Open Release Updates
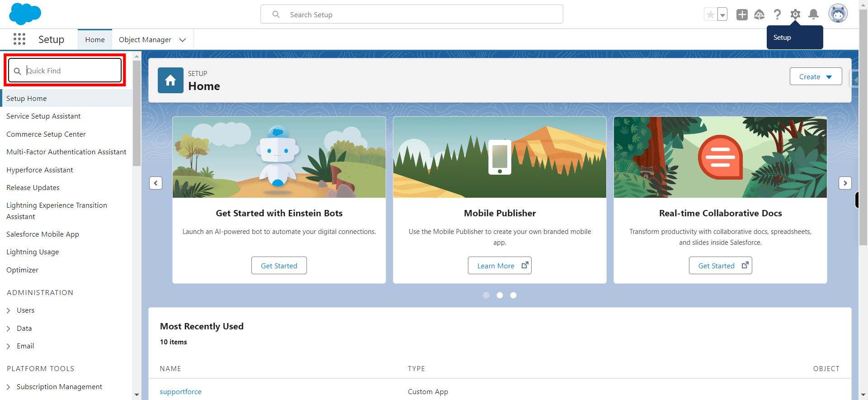Viewport: 868px width, 400px height. point(33,188)
